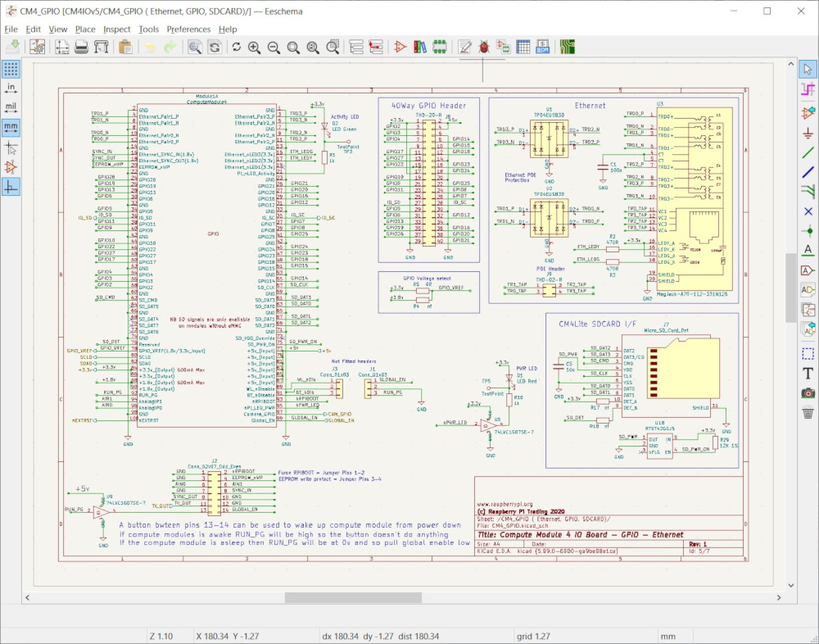Open Pcbnew from the top toolbar
The image size is (819, 644).
point(567,47)
